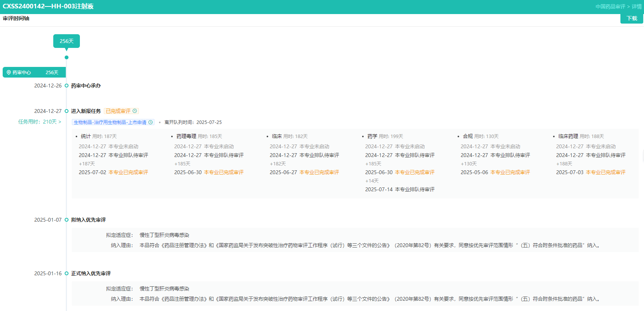The height and width of the screenshot is (311, 644).
Task: Click the location pin icon beside 药审中心
Action: [x=9, y=72]
